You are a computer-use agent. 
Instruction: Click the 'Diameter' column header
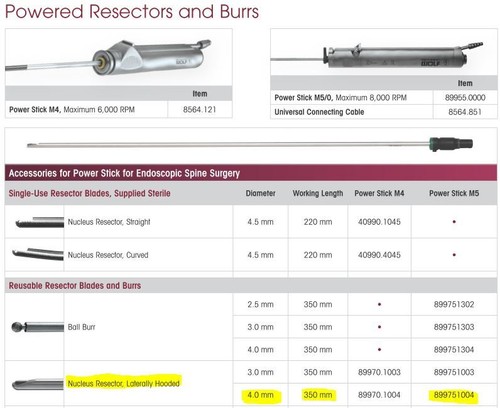point(260,193)
